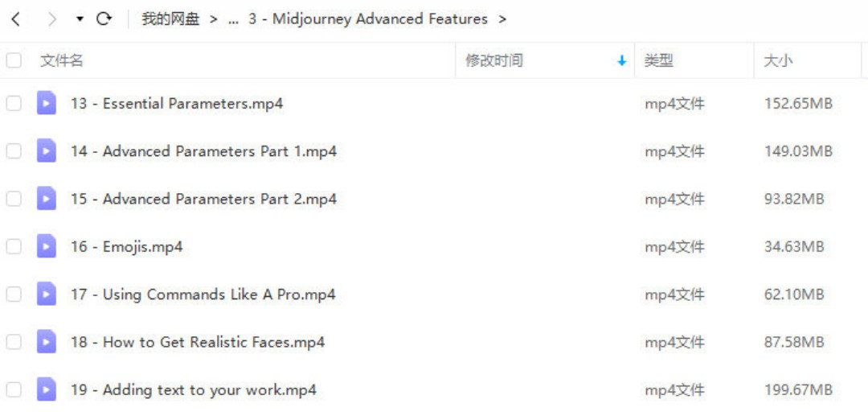This screenshot has height=420, width=868.
Task: Click the 文件名 column header
Action: coord(61,60)
